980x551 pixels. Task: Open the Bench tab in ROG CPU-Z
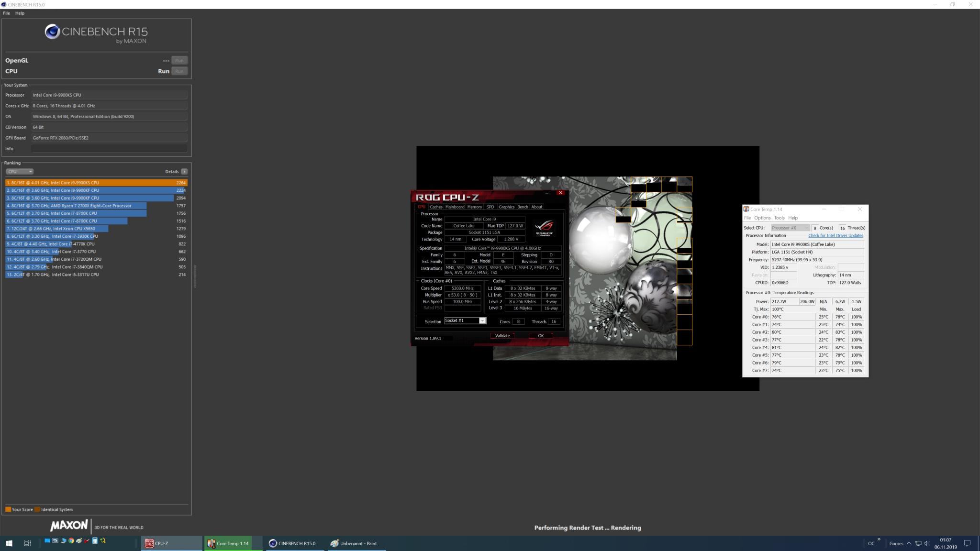tap(523, 207)
